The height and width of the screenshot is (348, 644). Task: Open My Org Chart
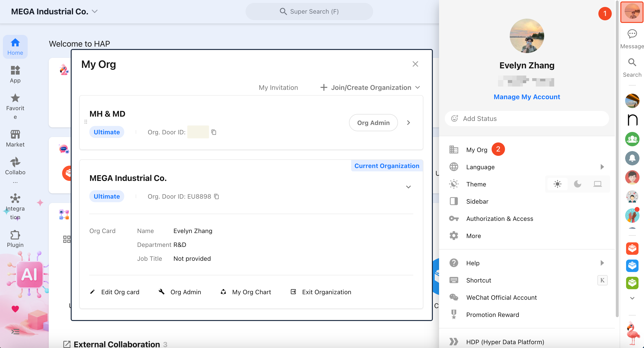point(246,292)
